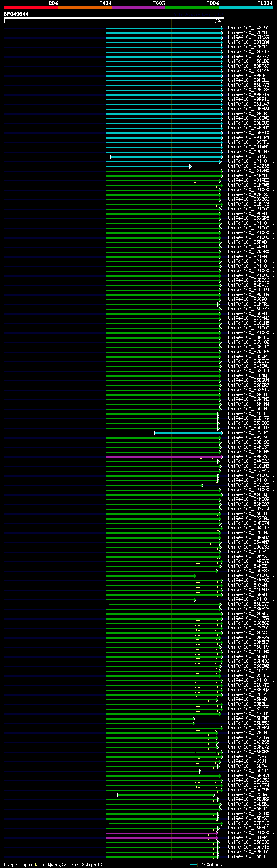Click the short cyan bar for UniRef100_Q42238
The image size is (277, 868).
148,166
